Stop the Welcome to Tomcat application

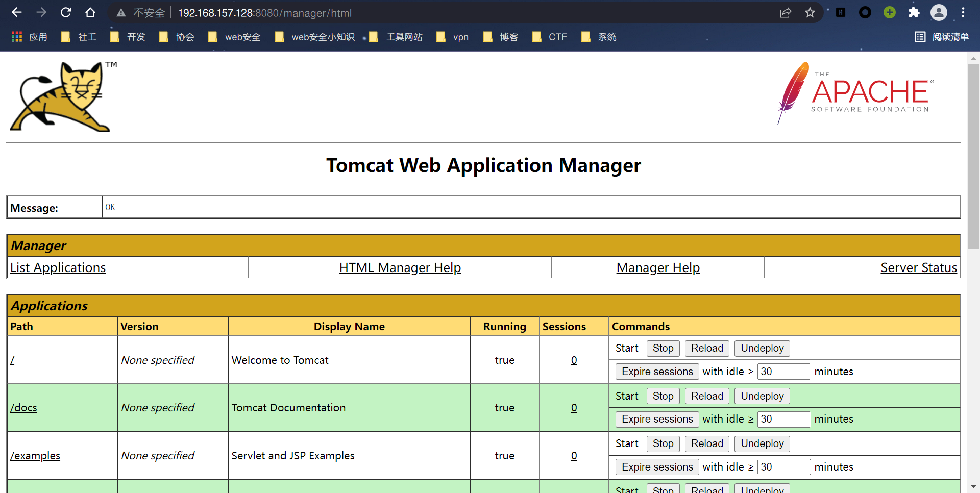point(663,348)
